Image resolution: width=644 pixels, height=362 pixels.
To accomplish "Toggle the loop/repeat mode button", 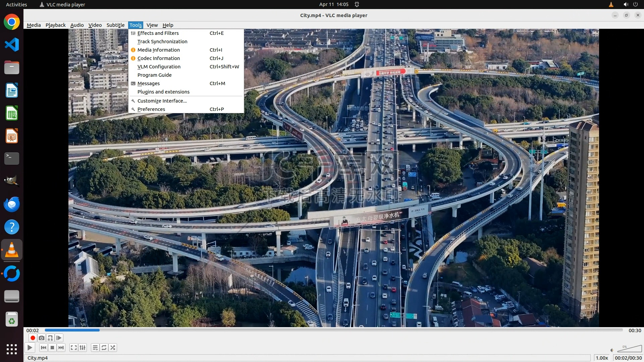I will pyautogui.click(x=104, y=348).
